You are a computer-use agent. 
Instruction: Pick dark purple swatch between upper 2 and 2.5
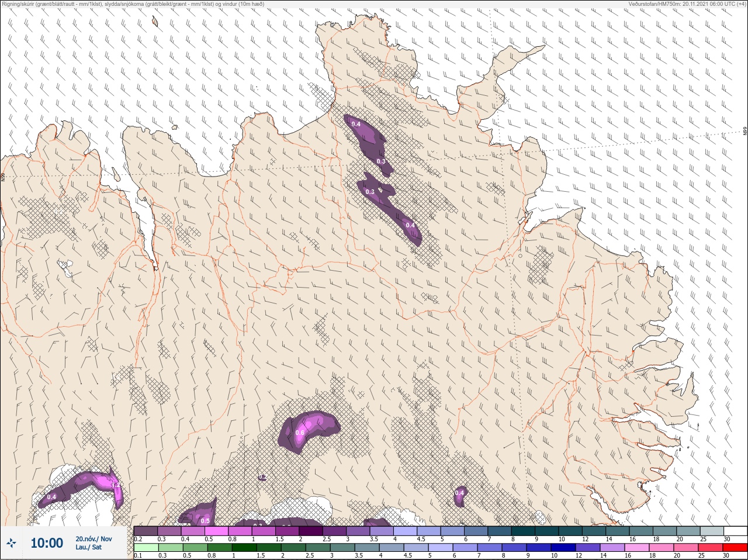coord(311,531)
